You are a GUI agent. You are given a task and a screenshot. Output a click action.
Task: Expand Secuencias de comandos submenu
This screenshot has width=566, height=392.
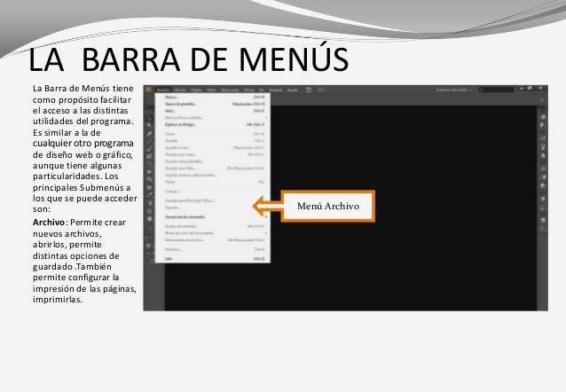pyautogui.click(x=213, y=217)
